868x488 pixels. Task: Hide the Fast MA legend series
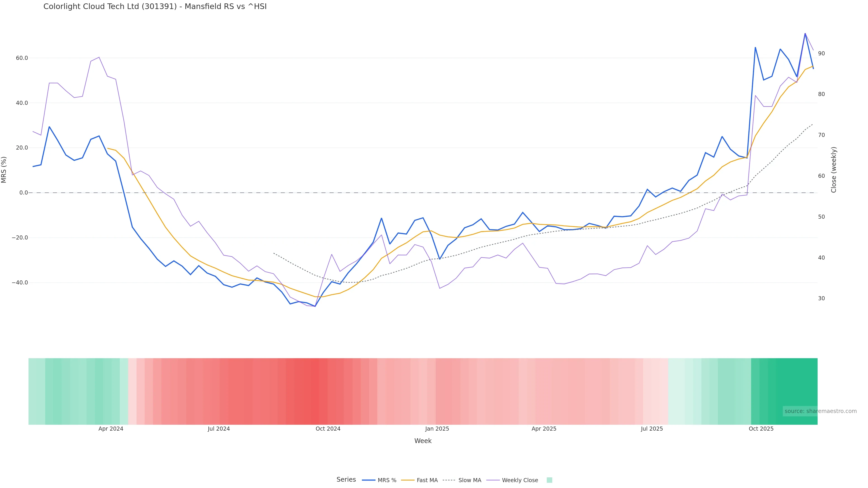pyautogui.click(x=427, y=480)
